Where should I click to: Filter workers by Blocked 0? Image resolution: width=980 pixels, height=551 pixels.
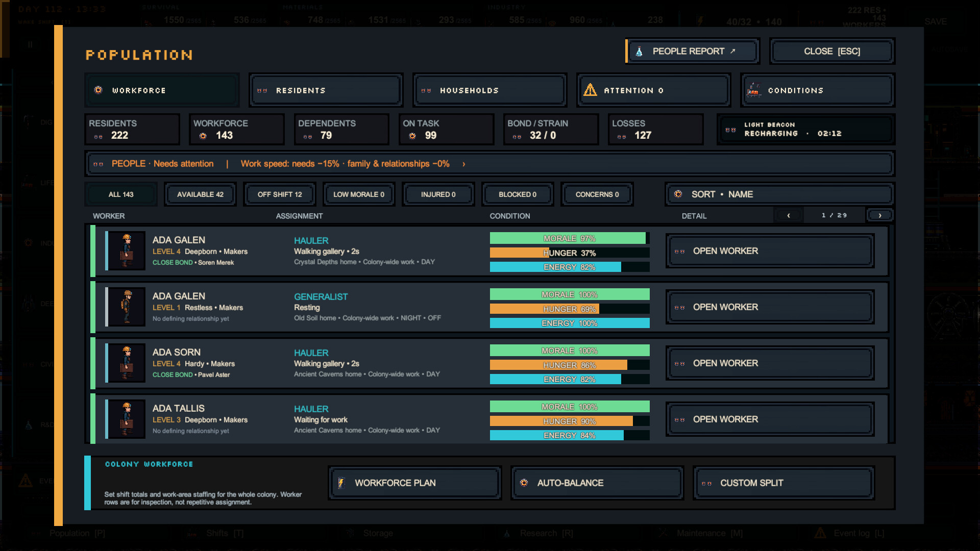click(x=518, y=194)
